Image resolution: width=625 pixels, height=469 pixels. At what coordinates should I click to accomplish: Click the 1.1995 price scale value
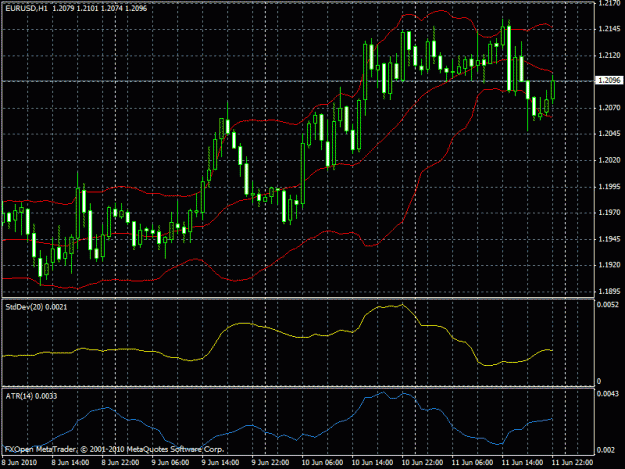[609, 186]
